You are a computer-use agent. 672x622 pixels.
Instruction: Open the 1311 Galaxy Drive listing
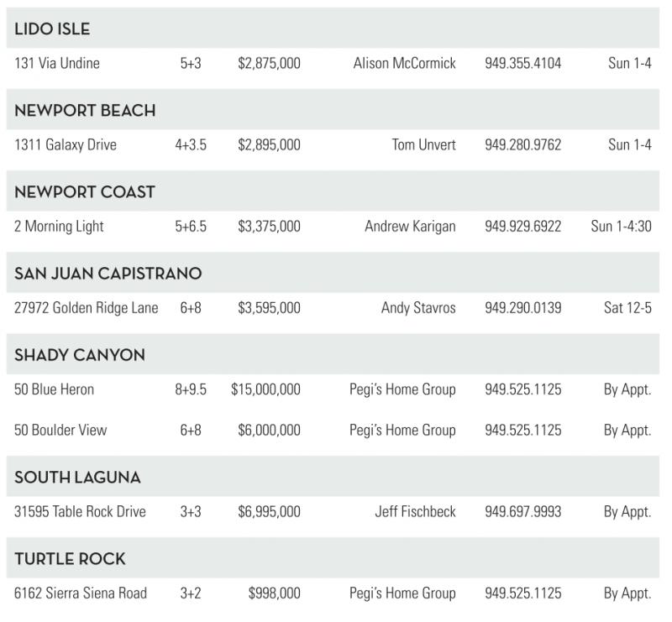(x=66, y=144)
